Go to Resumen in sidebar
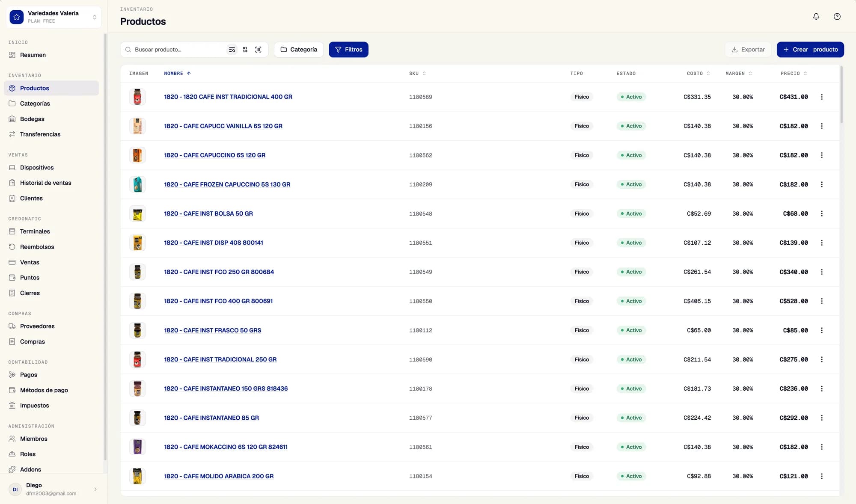 (x=51, y=55)
